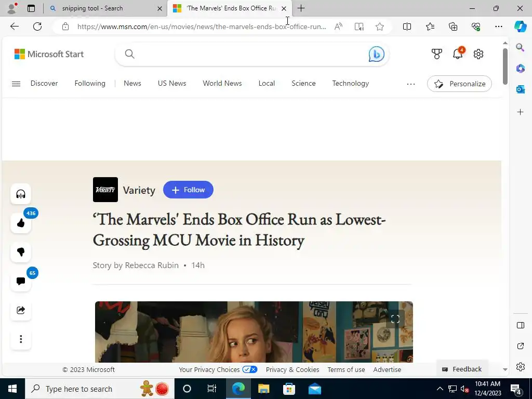532x399 pixels.
Task: Open Bing Chat icon in search box
Action: [x=376, y=54]
